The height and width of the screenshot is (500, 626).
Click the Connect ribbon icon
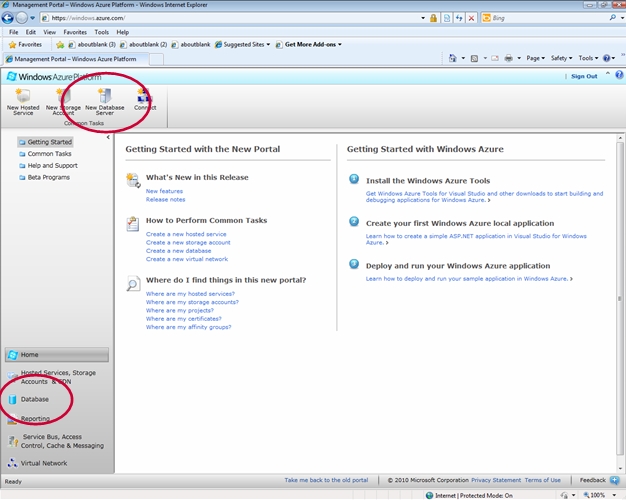143,96
